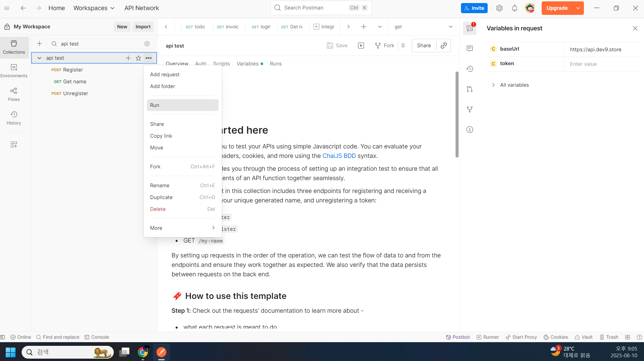
Task: Expand the More submenu in the context menu
Action: pyautogui.click(x=182, y=228)
